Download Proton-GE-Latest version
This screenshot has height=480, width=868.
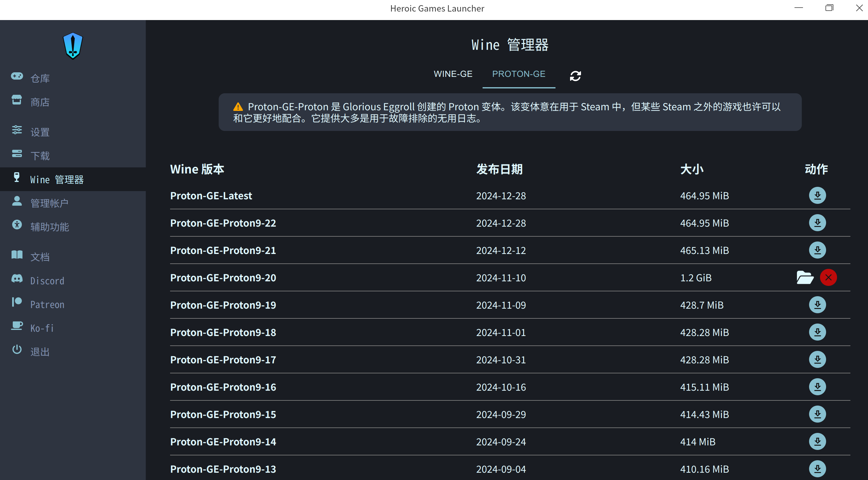[x=817, y=196]
